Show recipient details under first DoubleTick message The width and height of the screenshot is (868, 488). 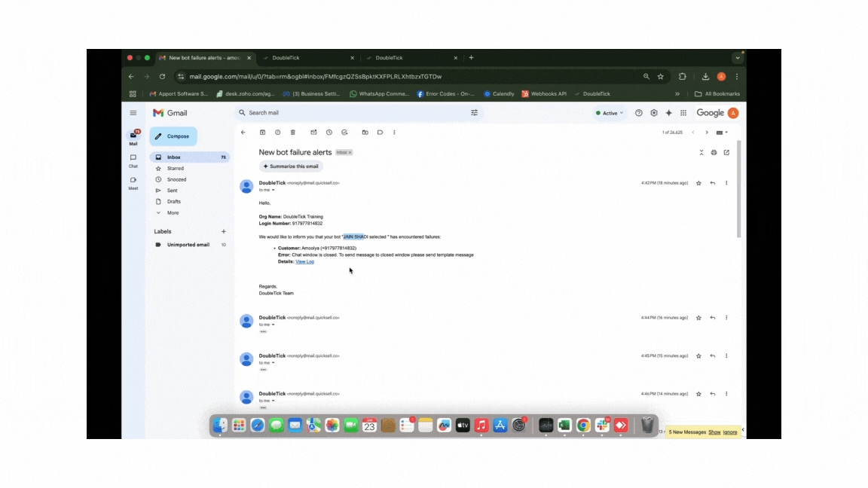(273, 191)
